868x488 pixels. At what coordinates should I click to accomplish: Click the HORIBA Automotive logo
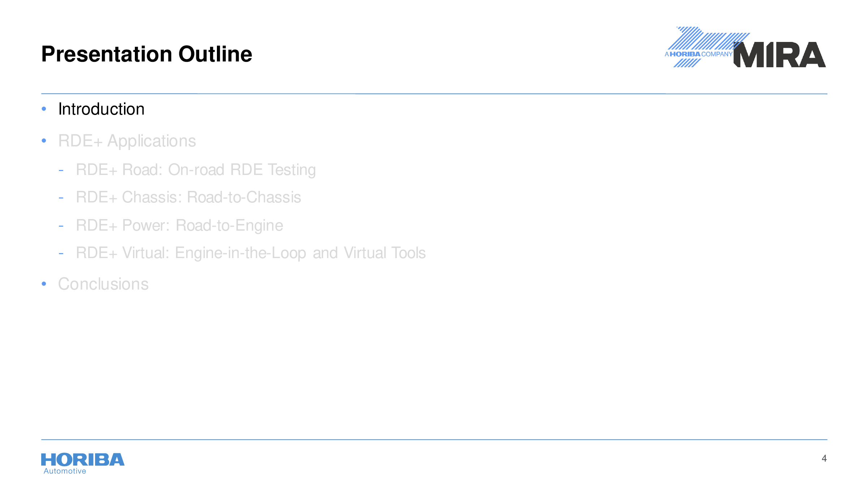pos(83,464)
